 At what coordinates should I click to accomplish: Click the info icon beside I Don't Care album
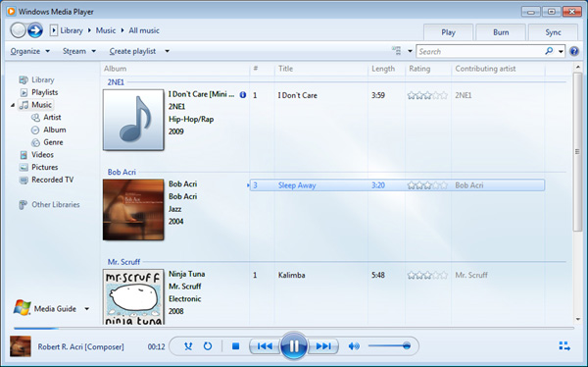click(x=243, y=94)
